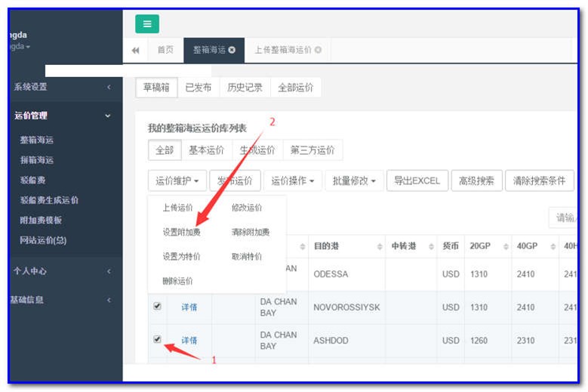Switch to the 全部运价 tab
Image resolution: width=588 pixels, height=392 pixels.
(x=295, y=88)
